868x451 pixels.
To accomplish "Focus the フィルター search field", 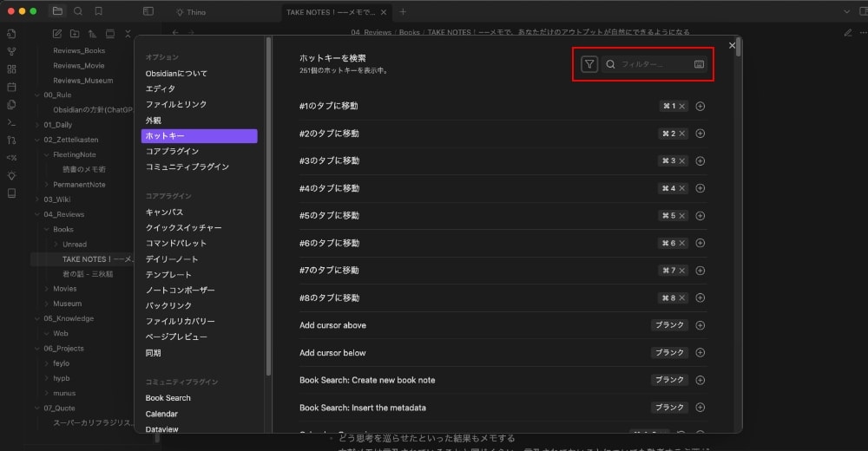I will tap(654, 64).
